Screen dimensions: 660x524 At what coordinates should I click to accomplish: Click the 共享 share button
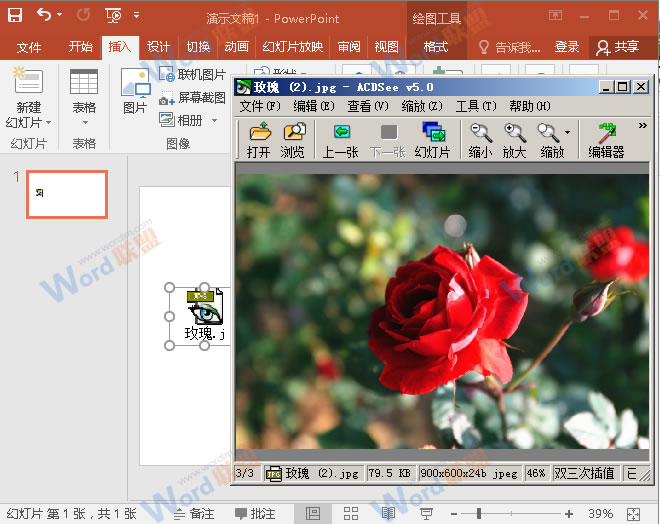(x=617, y=47)
